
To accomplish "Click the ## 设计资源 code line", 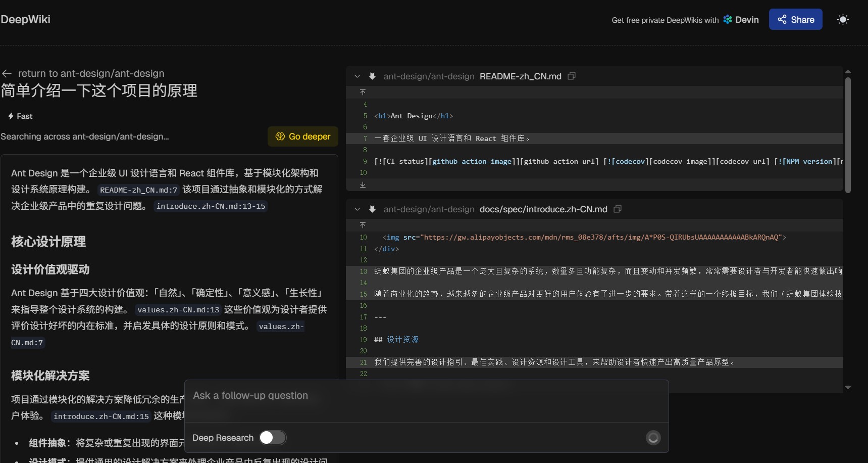I will pos(396,340).
